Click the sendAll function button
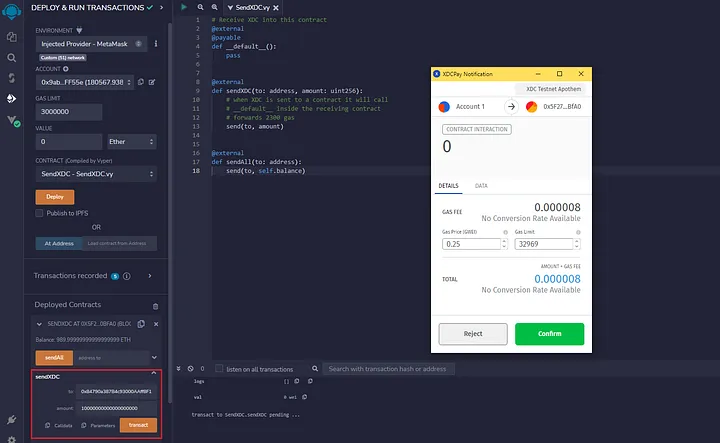720x443 pixels. pyautogui.click(x=54, y=358)
